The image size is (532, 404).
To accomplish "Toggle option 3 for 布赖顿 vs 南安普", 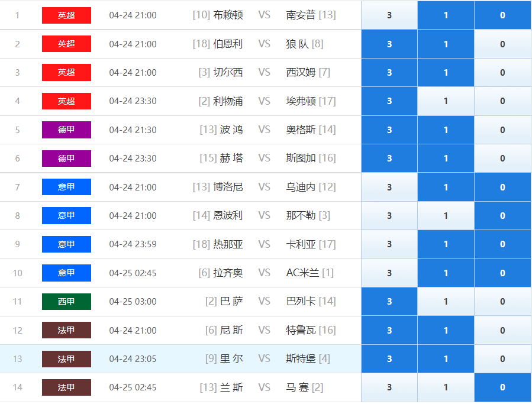I will click(x=389, y=15).
